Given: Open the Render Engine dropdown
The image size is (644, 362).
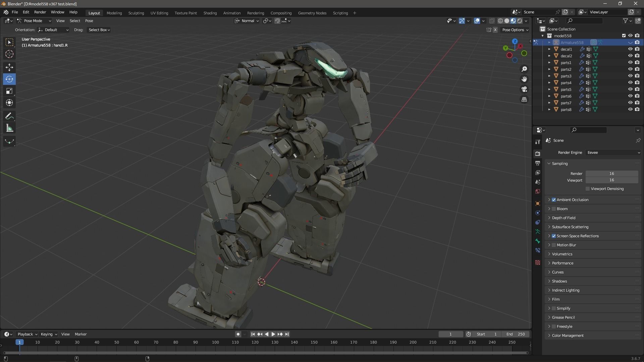Looking at the screenshot, I should point(613,153).
